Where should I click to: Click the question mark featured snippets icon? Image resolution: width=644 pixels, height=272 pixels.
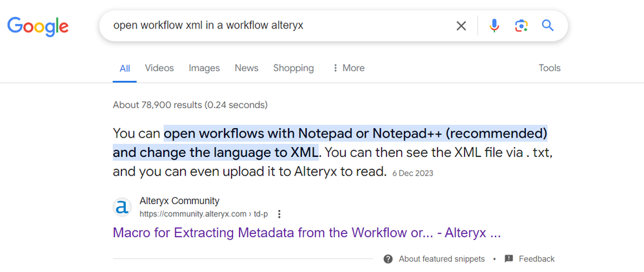tap(388, 259)
